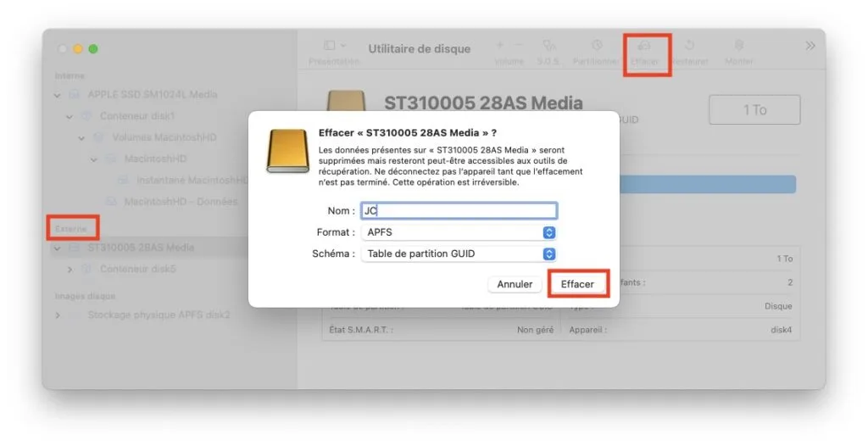Remove a volume with the minus icon
This screenshot has width=868, height=446.
click(x=519, y=45)
